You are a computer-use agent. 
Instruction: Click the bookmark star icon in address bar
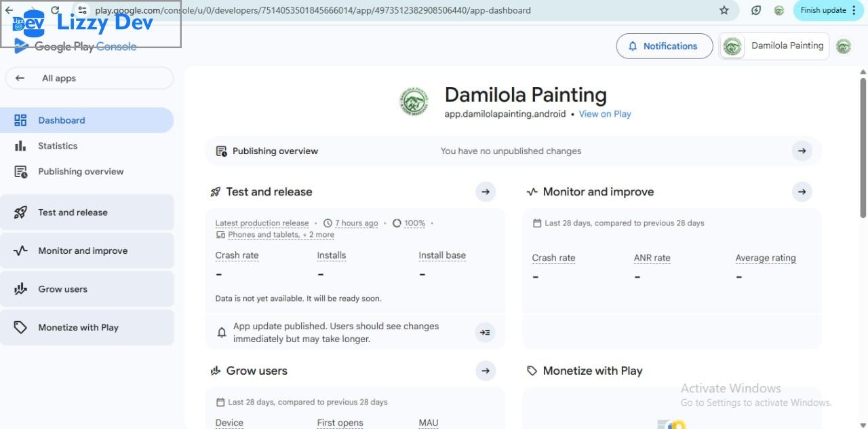coord(724,10)
